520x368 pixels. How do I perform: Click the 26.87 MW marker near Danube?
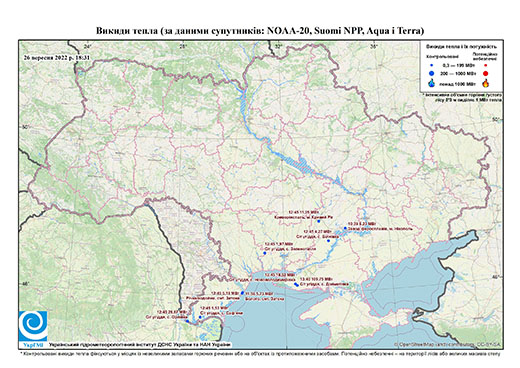point(187,321)
